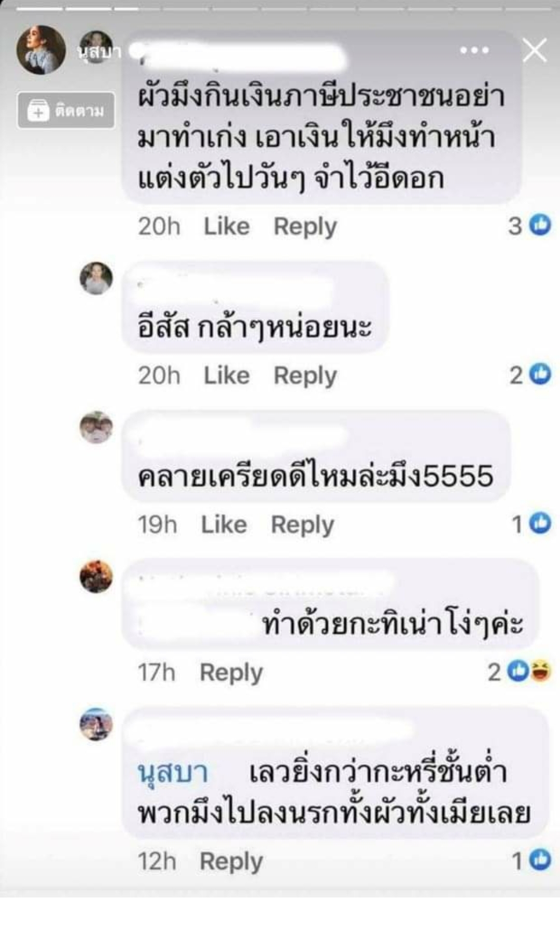Reply to the 17h comment
This screenshot has height=926, width=560.
[231, 673]
